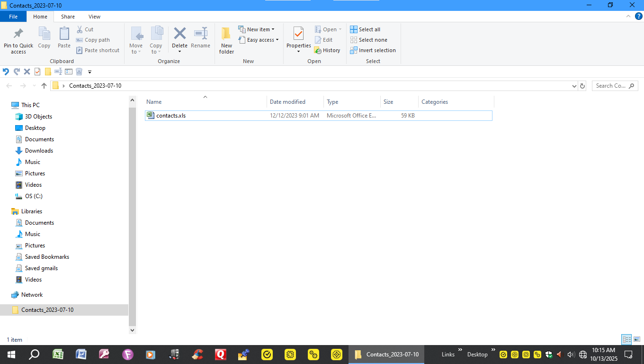Click inside the search box
Viewport: 644px width, 364px height.
(611, 86)
